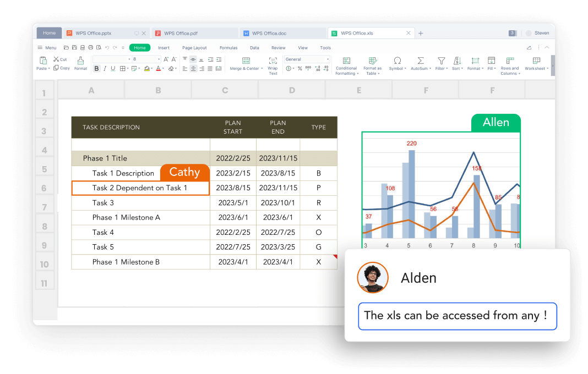
Task: Click the AutoSum icon
Action: [x=420, y=61]
